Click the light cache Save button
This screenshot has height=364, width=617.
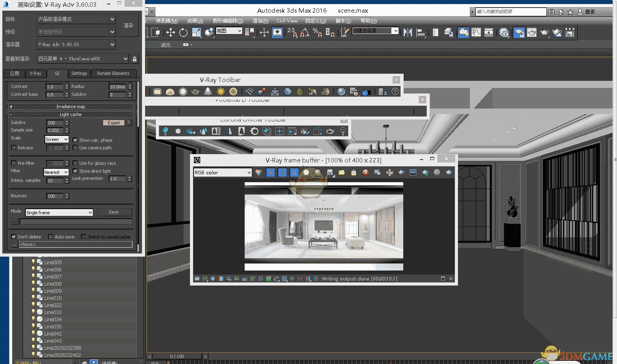114,212
